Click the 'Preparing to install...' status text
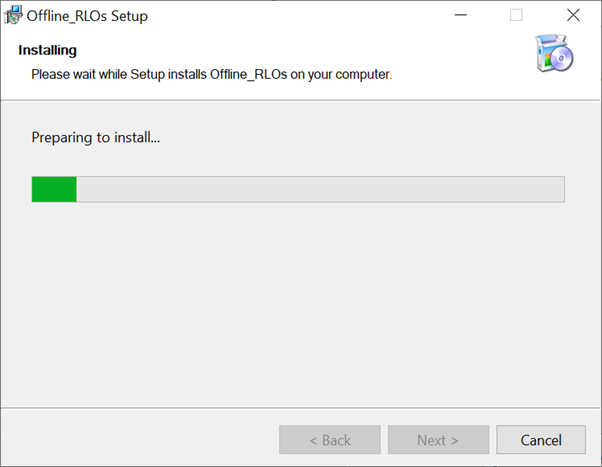 (96, 137)
